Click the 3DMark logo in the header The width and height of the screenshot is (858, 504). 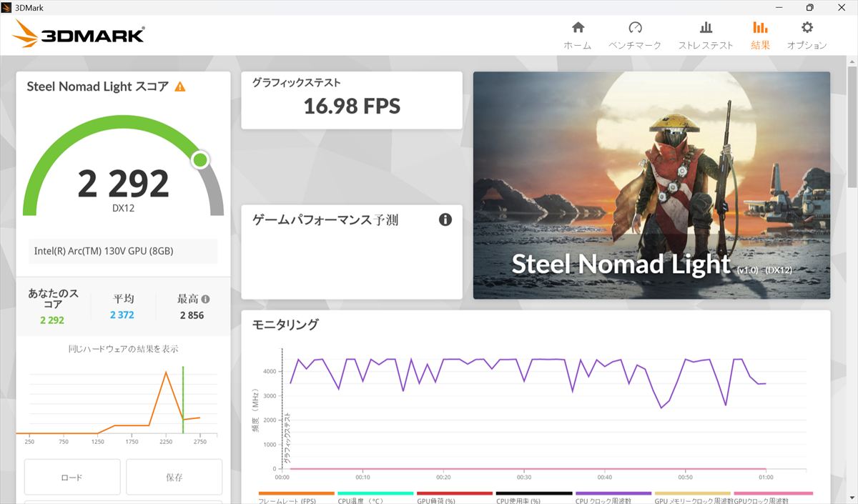click(x=79, y=34)
